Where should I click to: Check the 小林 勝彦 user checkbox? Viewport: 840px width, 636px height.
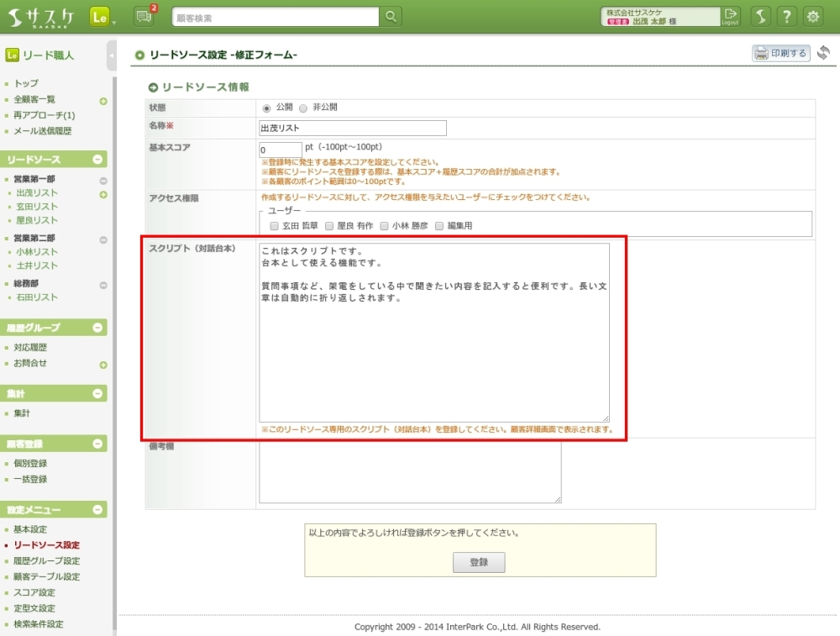[384, 225]
